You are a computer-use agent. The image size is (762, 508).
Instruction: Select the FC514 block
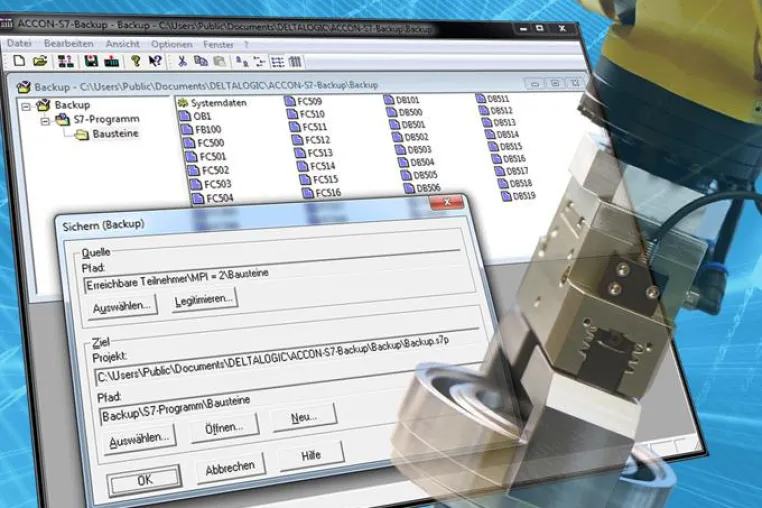(x=317, y=166)
